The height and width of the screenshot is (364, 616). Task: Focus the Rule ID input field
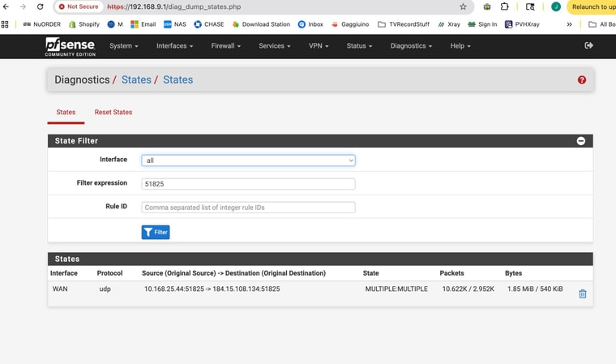pyautogui.click(x=248, y=208)
